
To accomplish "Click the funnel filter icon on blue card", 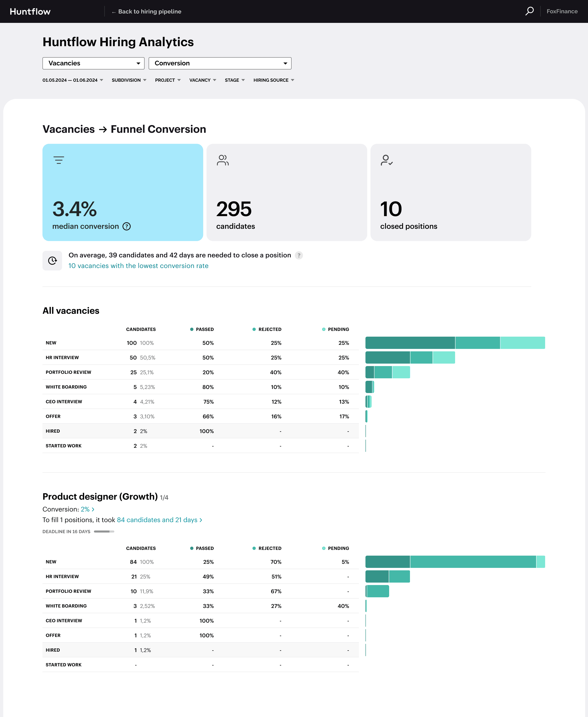I will (59, 160).
